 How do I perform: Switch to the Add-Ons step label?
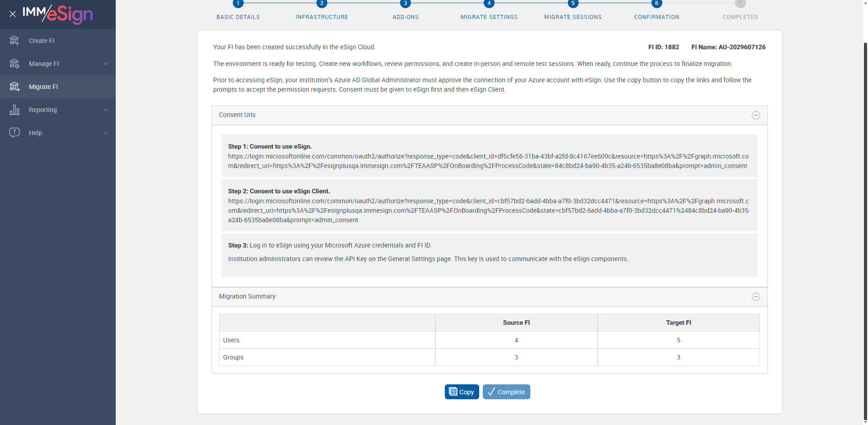406,17
